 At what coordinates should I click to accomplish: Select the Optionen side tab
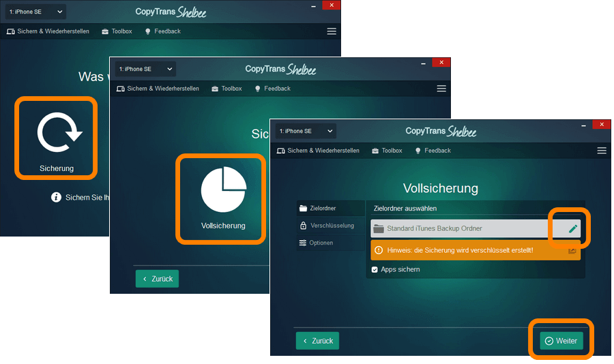(x=330, y=243)
